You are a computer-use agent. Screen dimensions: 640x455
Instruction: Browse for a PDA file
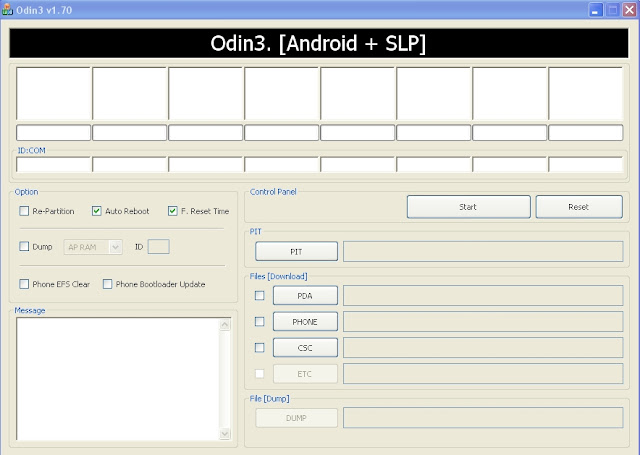[x=305, y=295]
